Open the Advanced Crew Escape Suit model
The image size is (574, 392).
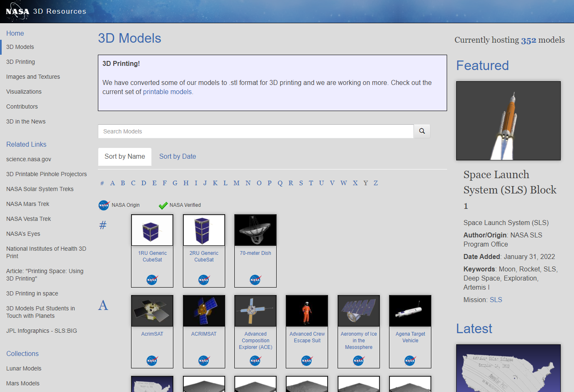click(x=306, y=311)
